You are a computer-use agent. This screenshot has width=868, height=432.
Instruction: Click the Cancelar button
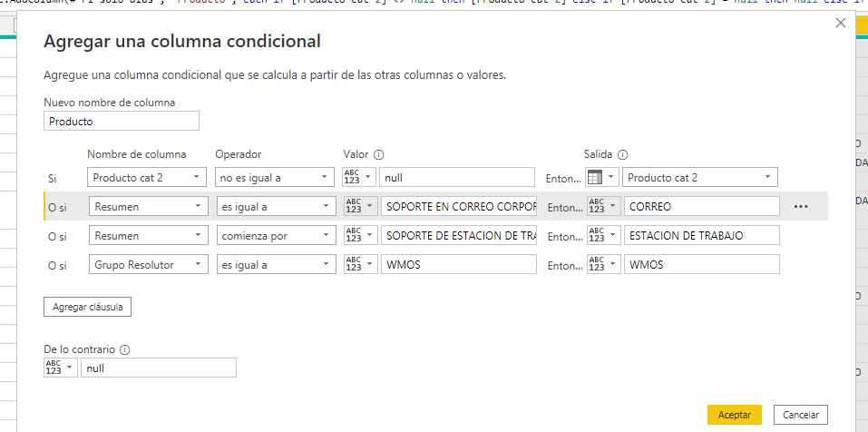click(801, 415)
